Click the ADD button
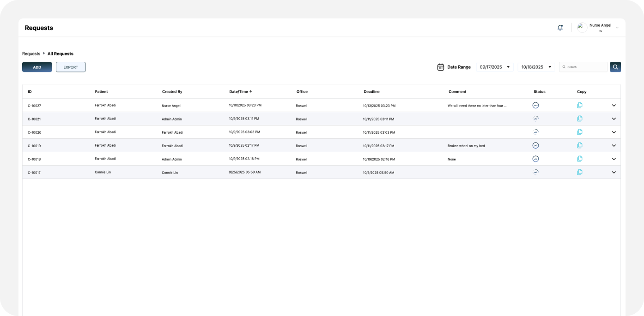Screen dimensions: 644x316 pyautogui.click(x=37, y=67)
